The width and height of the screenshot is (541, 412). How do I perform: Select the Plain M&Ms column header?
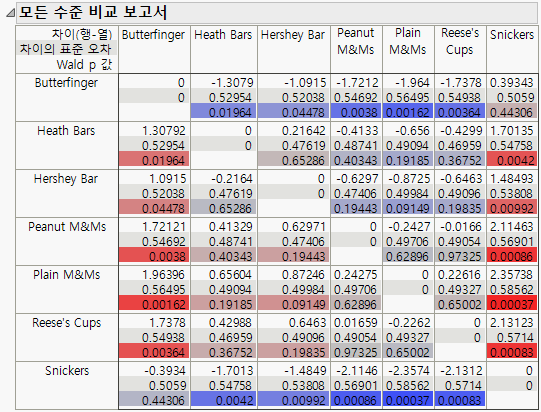point(408,41)
